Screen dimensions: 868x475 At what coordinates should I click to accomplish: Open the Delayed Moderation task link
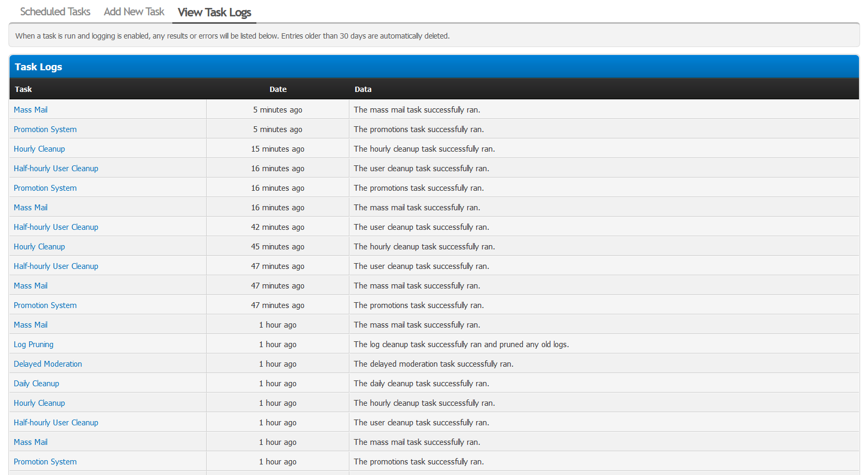click(48, 364)
